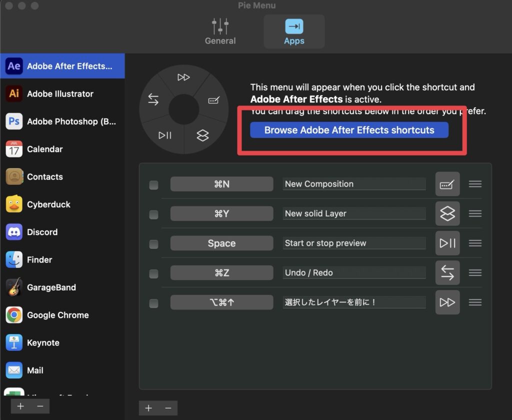Click the play/pause slice in the pie
512x420 pixels.
pyautogui.click(x=165, y=135)
